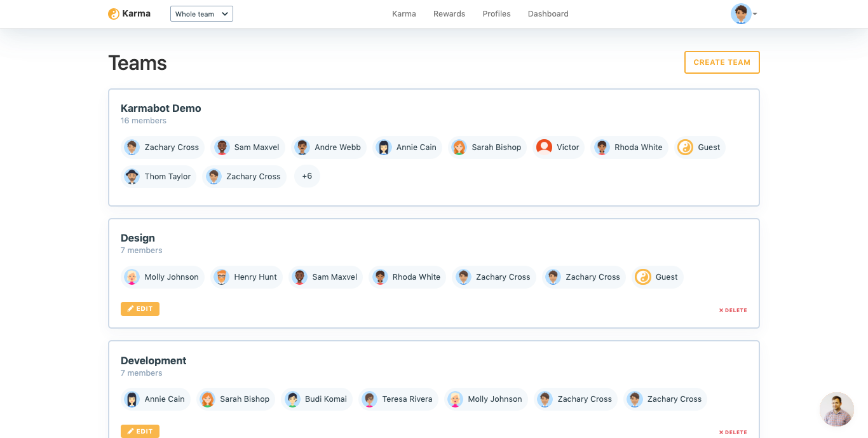Click the Karma brand name link
The image size is (868, 438).
(x=137, y=13)
